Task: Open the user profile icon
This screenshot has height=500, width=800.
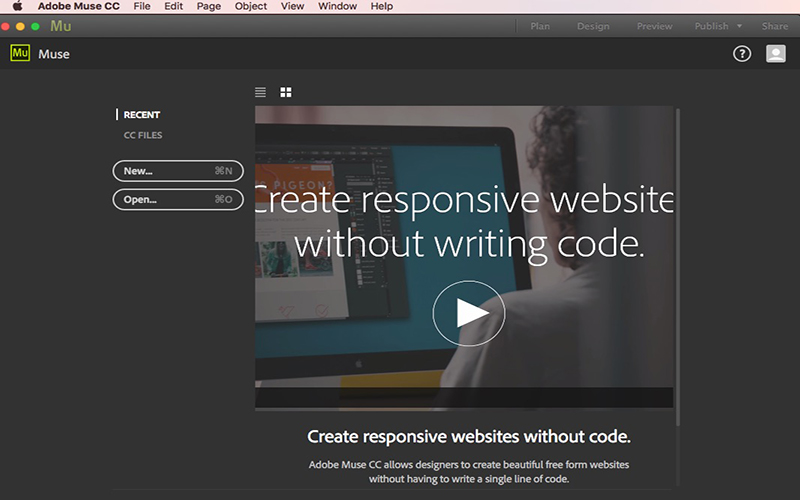Action: [776, 54]
